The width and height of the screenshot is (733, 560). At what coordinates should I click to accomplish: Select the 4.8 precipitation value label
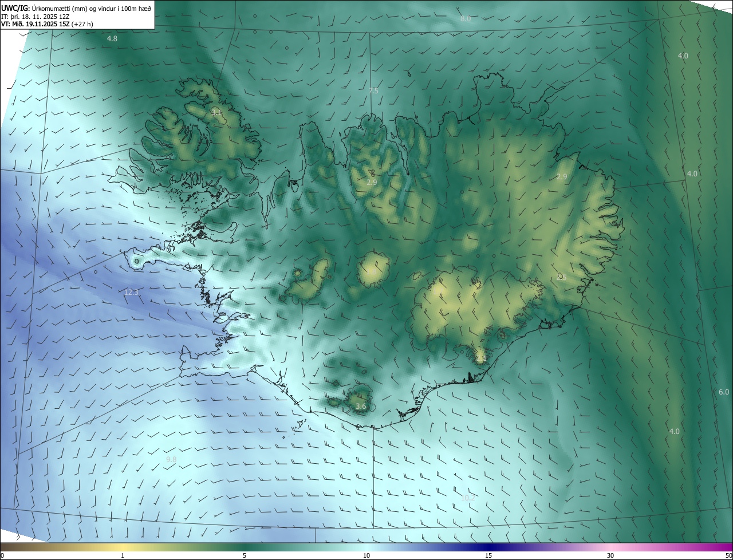pos(112,39)
